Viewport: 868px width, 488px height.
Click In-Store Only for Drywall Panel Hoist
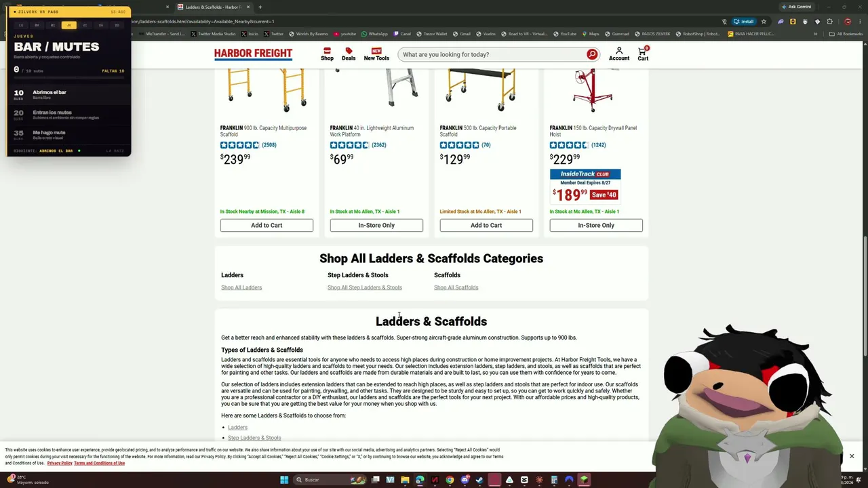click(x=596, y=225)
